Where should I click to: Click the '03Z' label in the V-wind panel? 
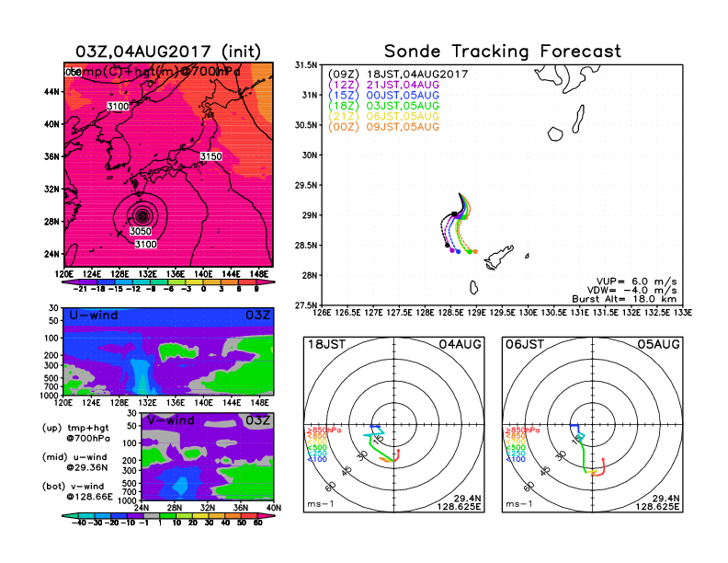(257, 420)
